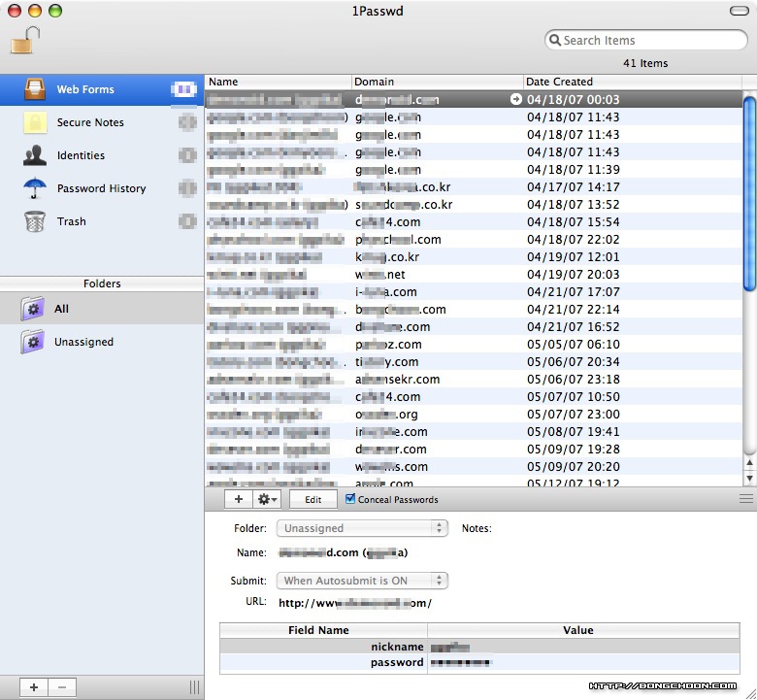This screenshot has width=757, height=700.
Task: Click the go arrow in selected row
Action: click(x=515, y=99)
